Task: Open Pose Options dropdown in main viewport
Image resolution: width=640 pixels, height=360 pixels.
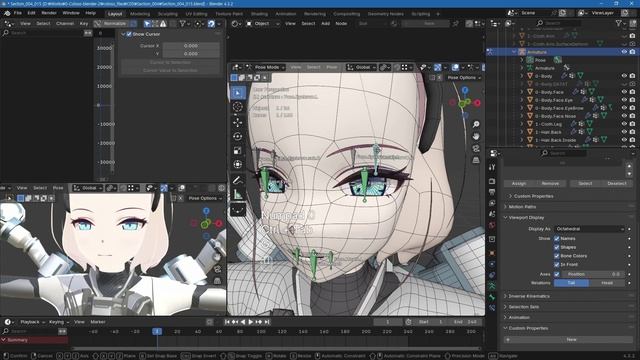Action: pyautogui.click(x=464, y=78)
